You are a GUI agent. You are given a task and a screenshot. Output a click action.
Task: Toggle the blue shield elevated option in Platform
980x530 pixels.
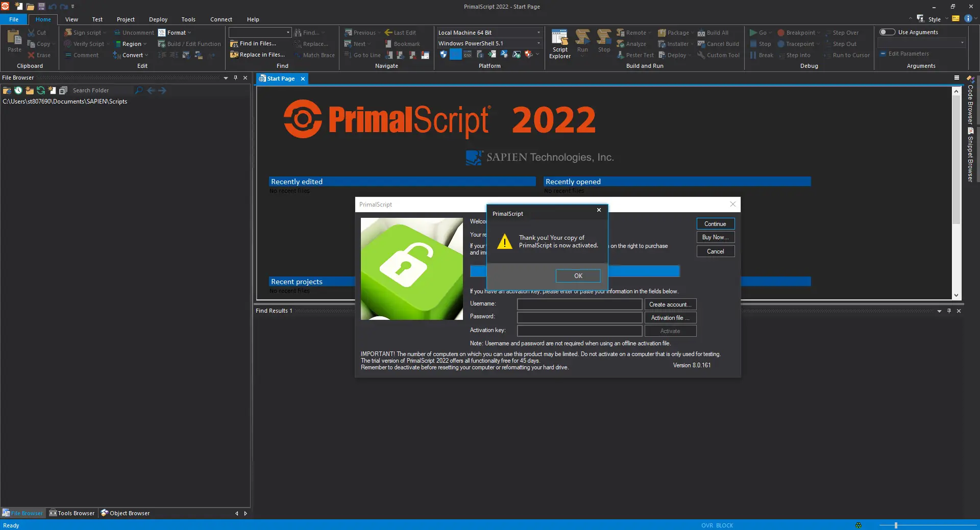coord(444,55)
